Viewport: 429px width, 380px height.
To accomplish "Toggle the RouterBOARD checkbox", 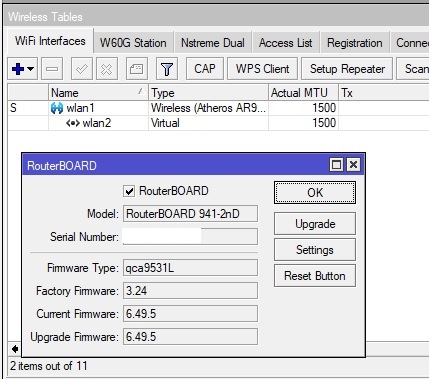I will point(129,191).
